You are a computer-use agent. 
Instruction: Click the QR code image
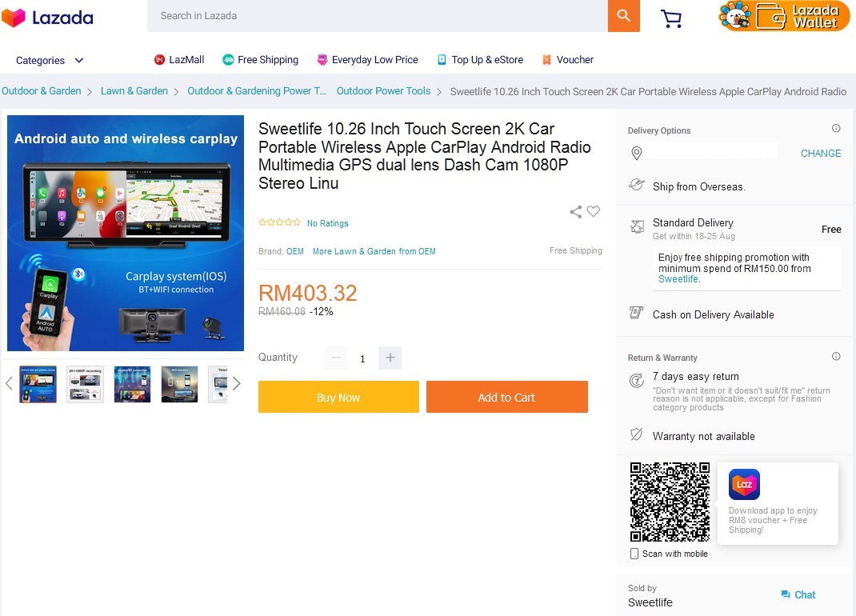point(670,502)
